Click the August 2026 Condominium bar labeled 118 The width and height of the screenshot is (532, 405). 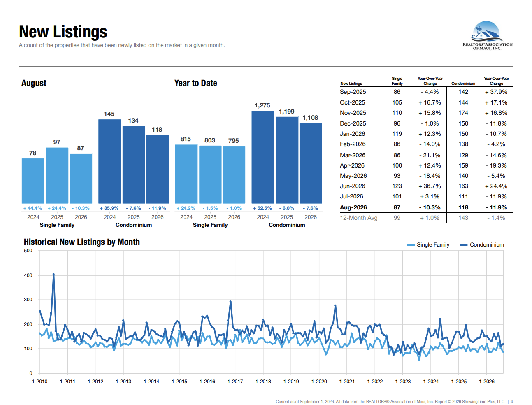tap(158, 169)
